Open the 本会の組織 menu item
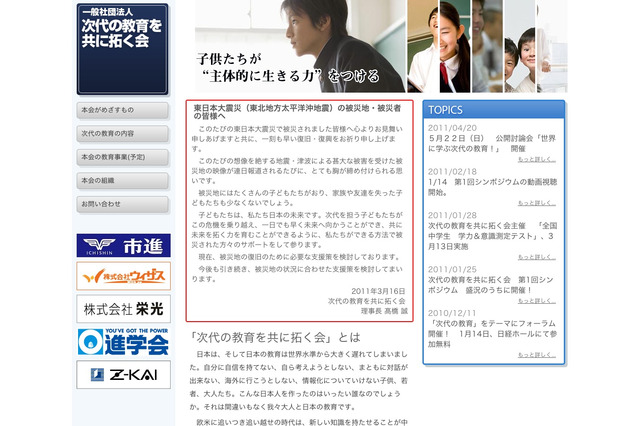Viewport: 640px width, 426px height. tap(122, 180)
